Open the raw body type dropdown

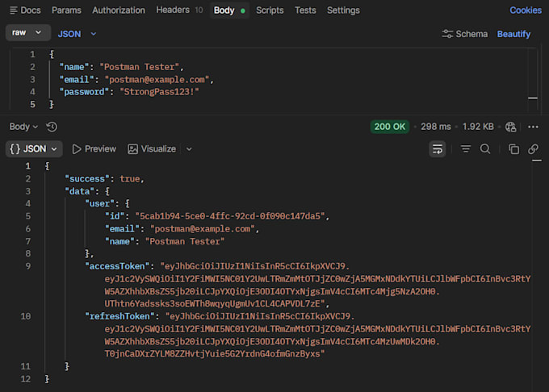(27, 32)
